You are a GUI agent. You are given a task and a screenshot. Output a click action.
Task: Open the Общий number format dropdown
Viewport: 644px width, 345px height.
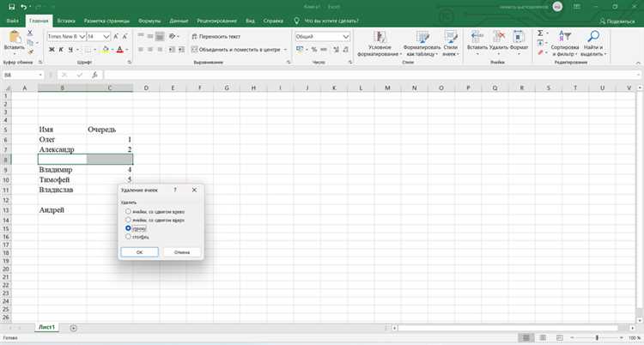pyautogui.click(x=346, y=37)
